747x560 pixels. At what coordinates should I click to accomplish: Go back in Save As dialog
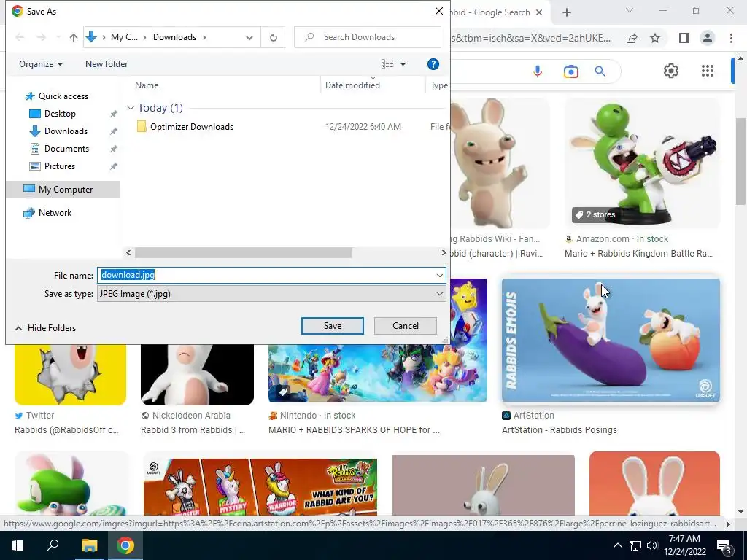click(x=20, y=37)
